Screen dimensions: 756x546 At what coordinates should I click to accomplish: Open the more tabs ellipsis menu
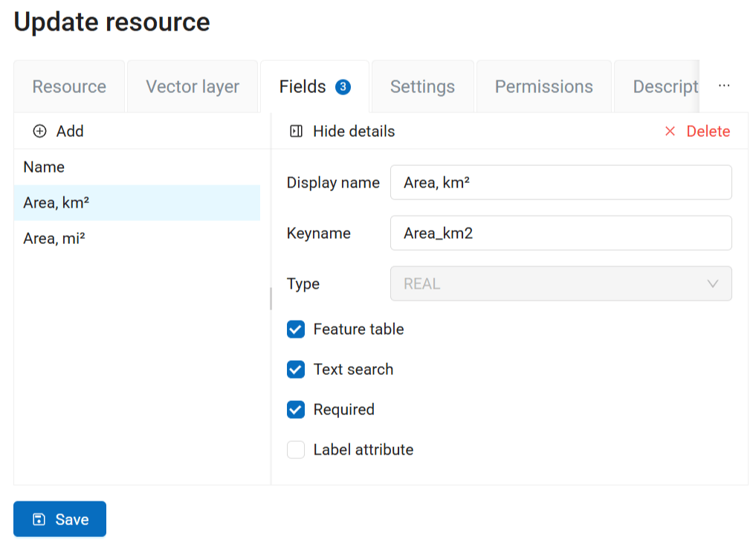coord(724,86)
